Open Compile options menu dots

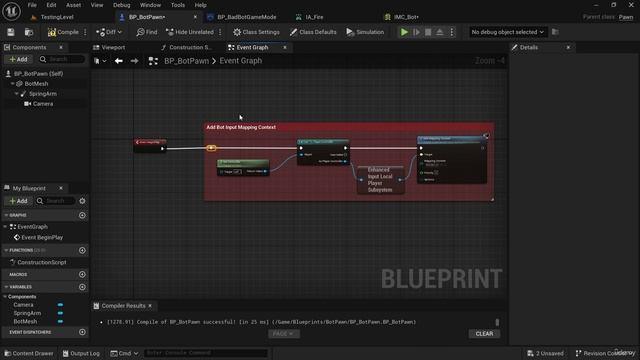point(85,32)
